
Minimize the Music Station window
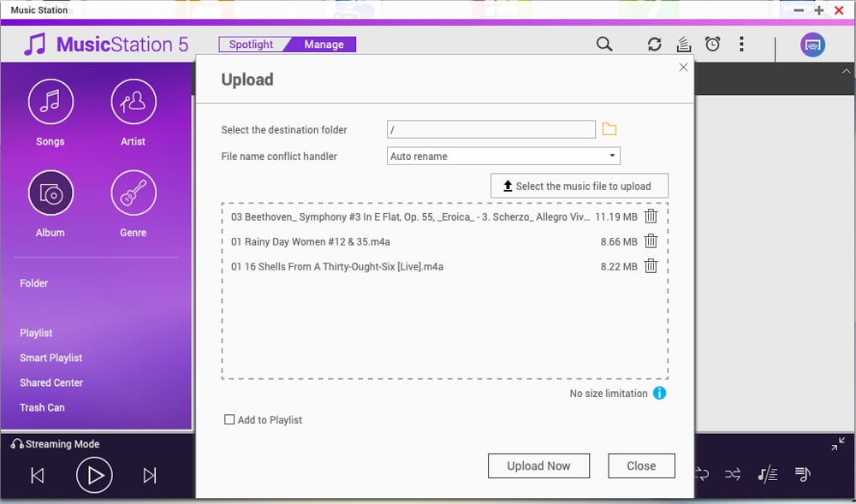pyautogui.click(x=799, y=10)
